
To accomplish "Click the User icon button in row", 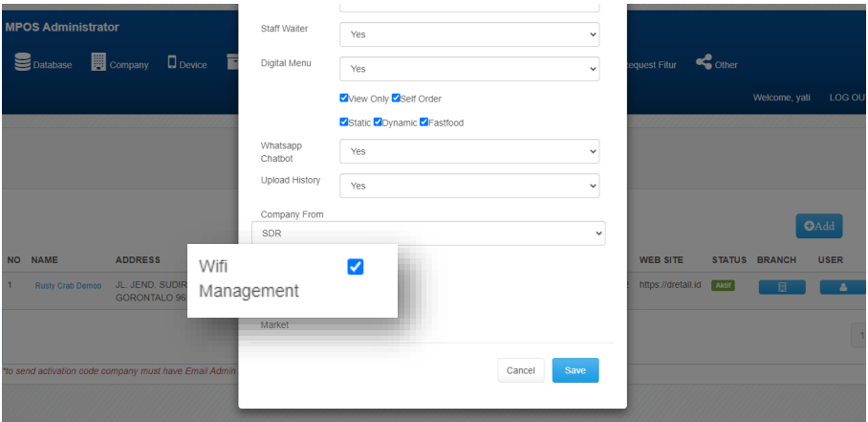I will [843, 286].
